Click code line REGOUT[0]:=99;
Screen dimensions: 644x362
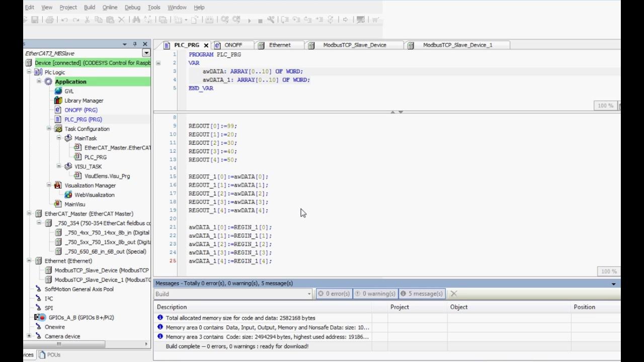[212, 126]
